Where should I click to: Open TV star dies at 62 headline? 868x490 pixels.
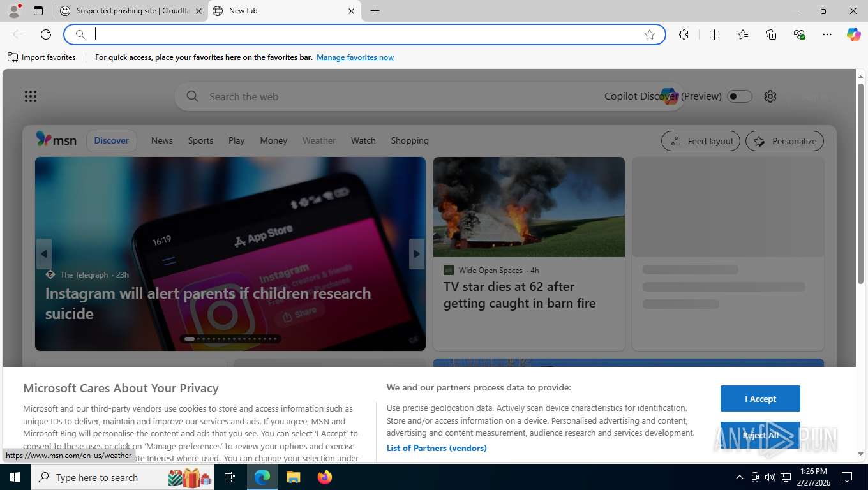[520, 295]
